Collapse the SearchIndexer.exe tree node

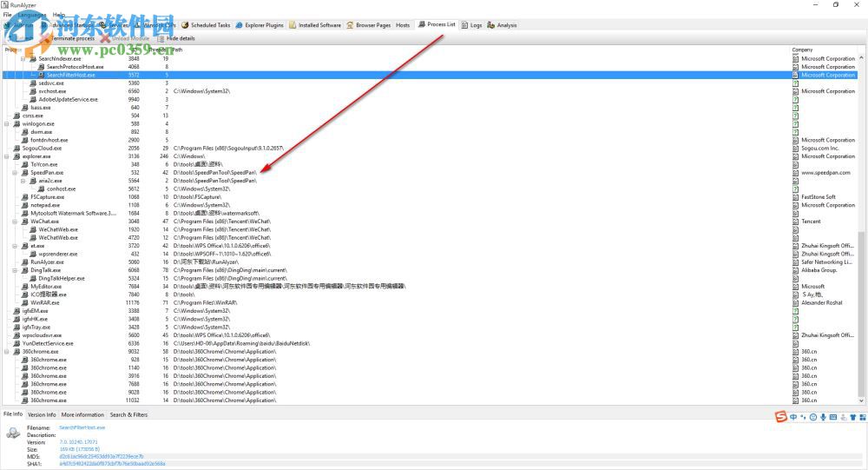23,58
